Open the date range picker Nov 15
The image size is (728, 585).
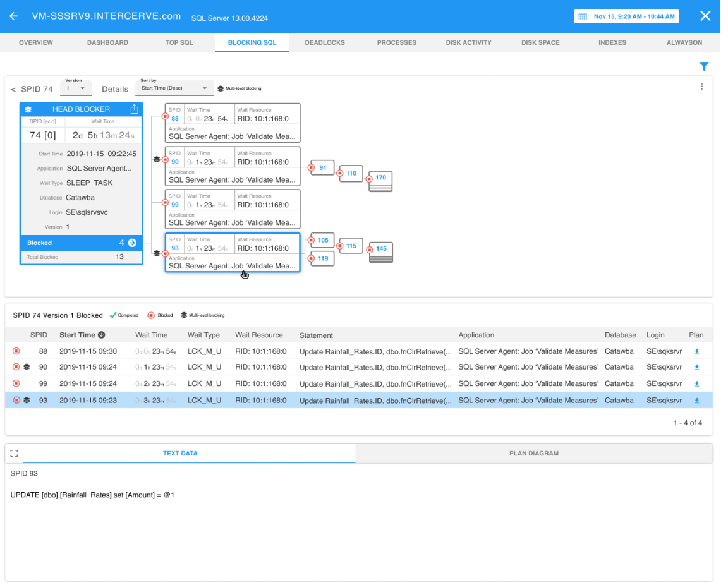coord(626,16)
